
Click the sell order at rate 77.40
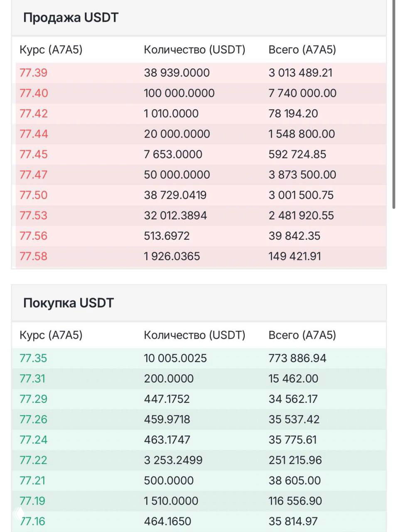coord(33,93)
